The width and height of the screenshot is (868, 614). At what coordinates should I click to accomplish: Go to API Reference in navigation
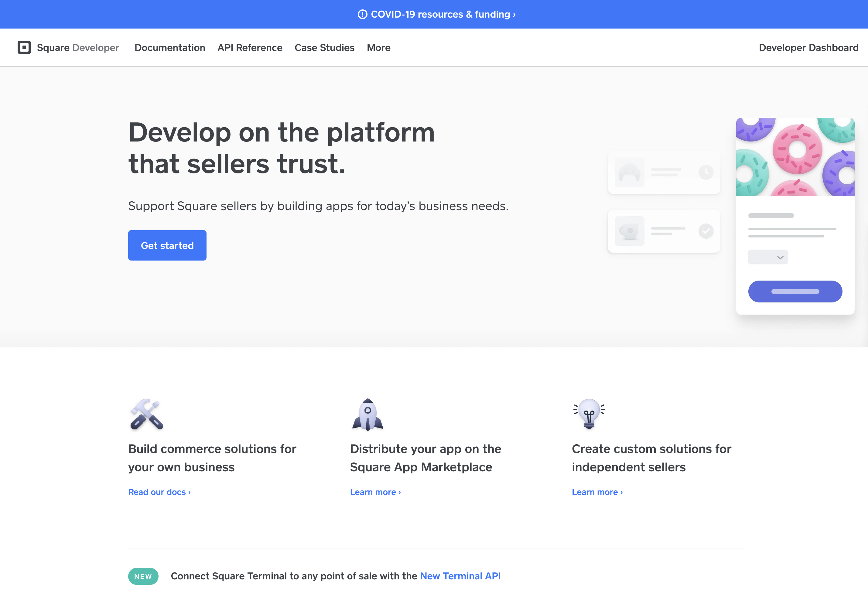point(250,48)
